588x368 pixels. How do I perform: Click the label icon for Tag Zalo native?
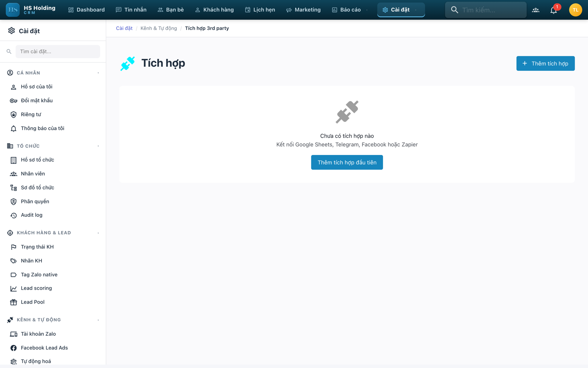tap(14, 275)
